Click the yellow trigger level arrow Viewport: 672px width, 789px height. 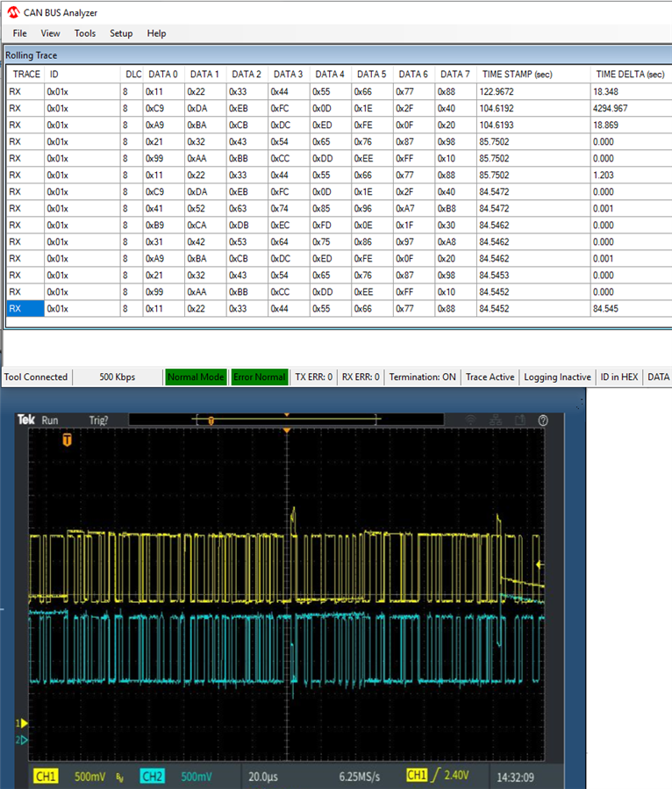coord(540,565)
